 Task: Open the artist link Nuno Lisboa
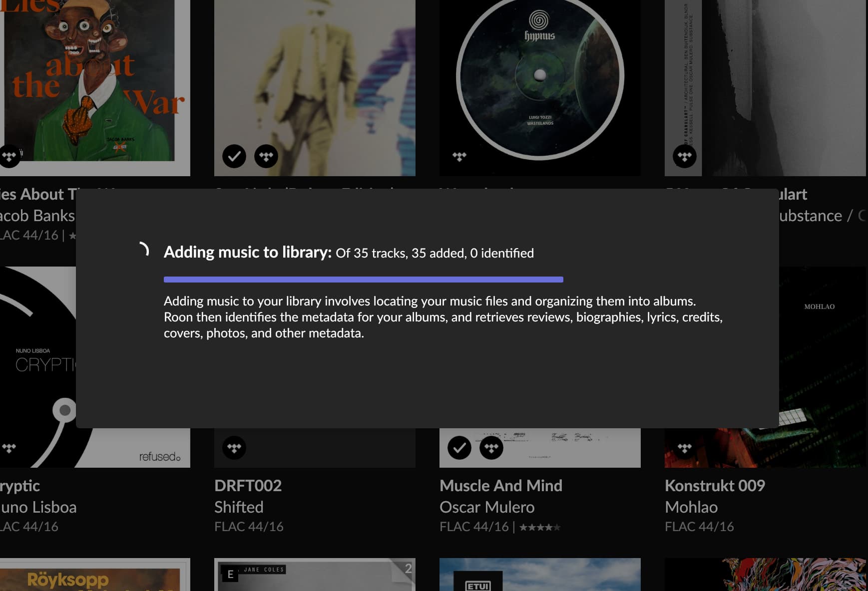point(38,507)
